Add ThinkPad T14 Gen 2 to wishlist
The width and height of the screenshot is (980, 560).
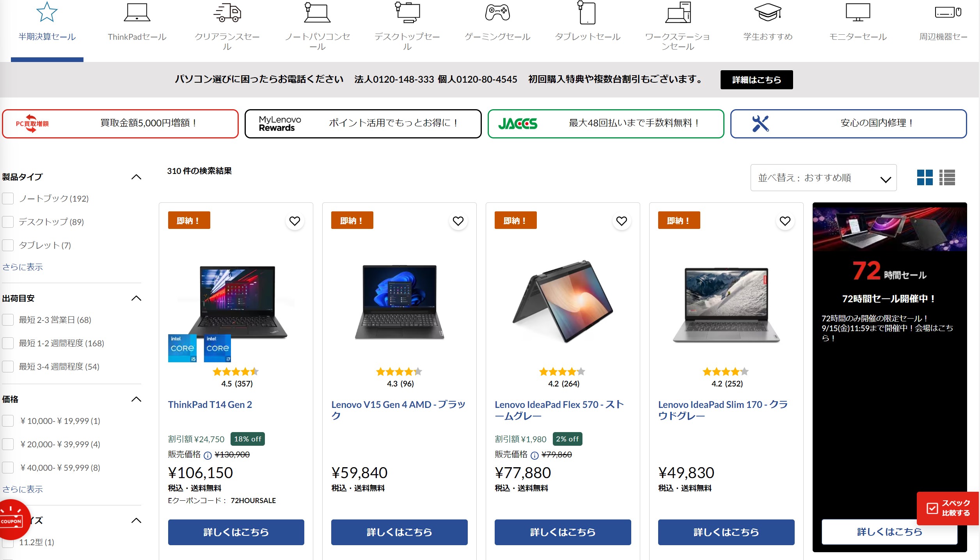[x=295, y=221]
